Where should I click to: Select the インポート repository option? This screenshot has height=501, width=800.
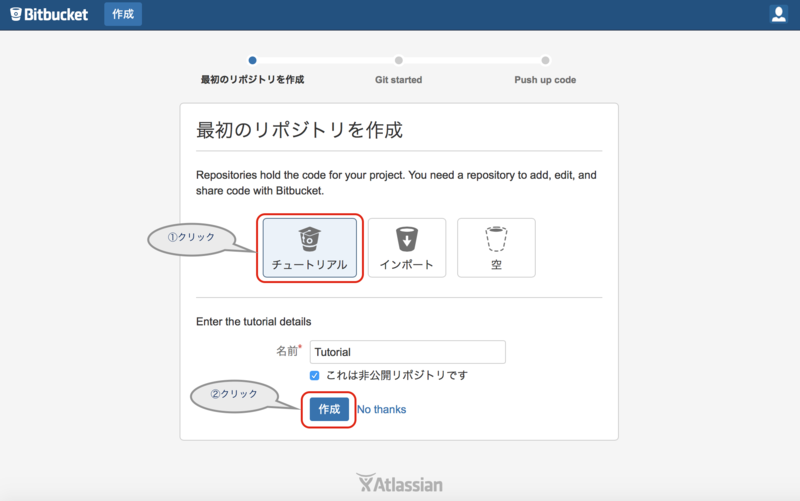[407, 248]
